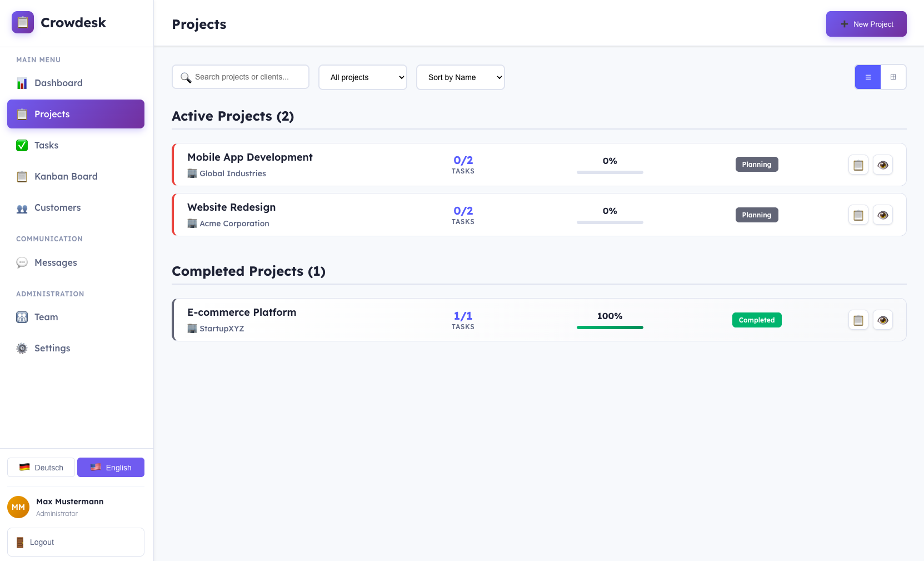Click the Settings gear icon
Viewport: 924px width, 561px height.
(x=22, y=349)
